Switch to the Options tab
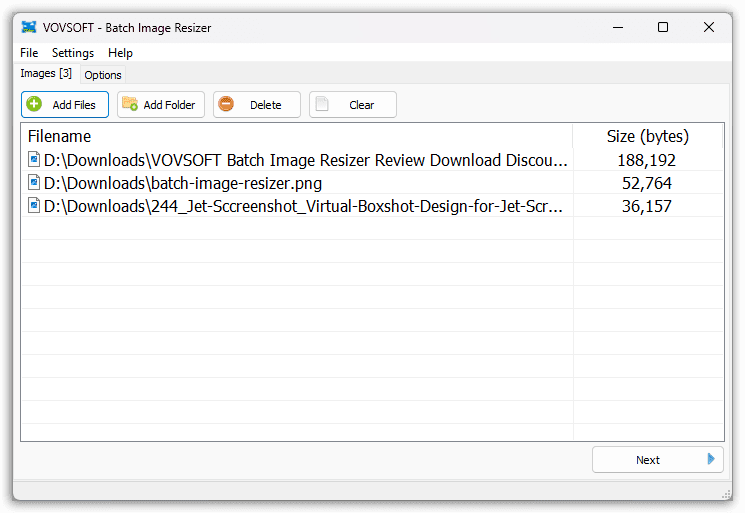The height and width of the screenshot is (513, 745). click(103, 75)
